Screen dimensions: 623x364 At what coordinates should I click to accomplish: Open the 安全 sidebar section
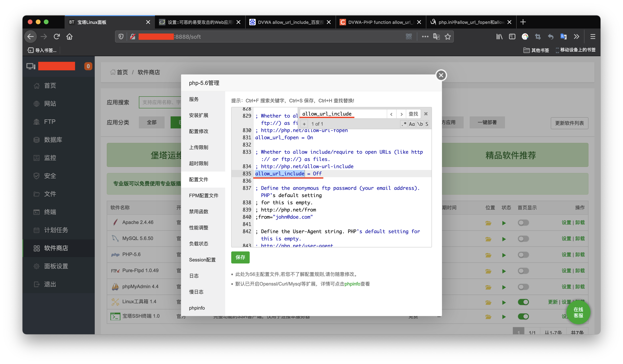50,176
